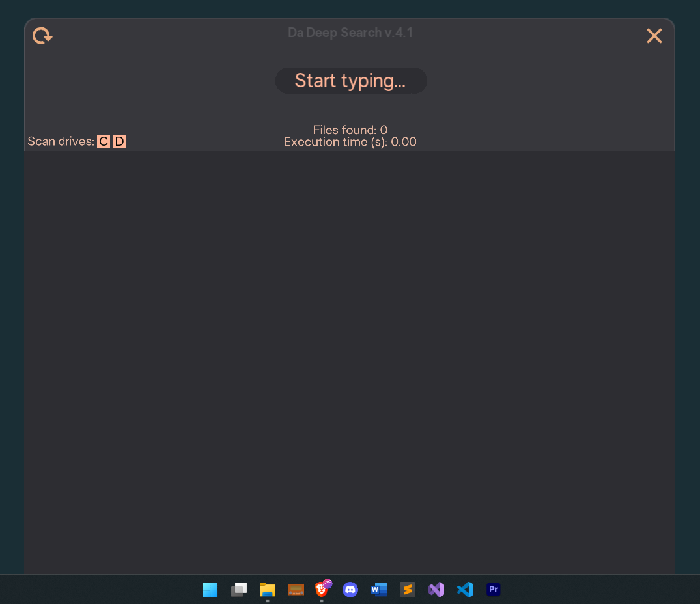
Task: Close the Da Deep Search window
Action: coord(654,36)
